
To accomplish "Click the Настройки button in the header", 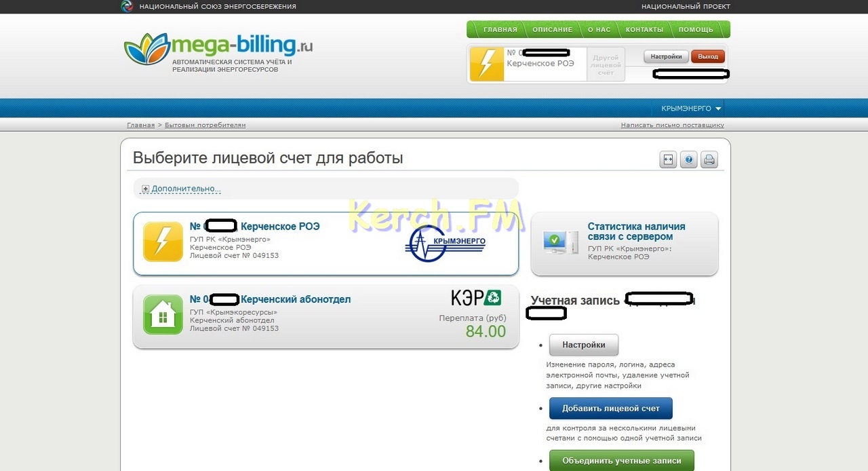I will click(666, 57).
